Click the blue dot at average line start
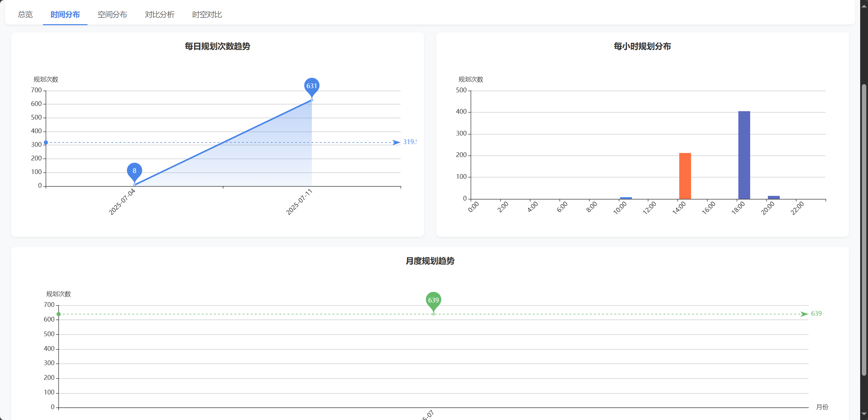This screenshot has height=420, width=868. pyautogui.click(x=46, y=142)
